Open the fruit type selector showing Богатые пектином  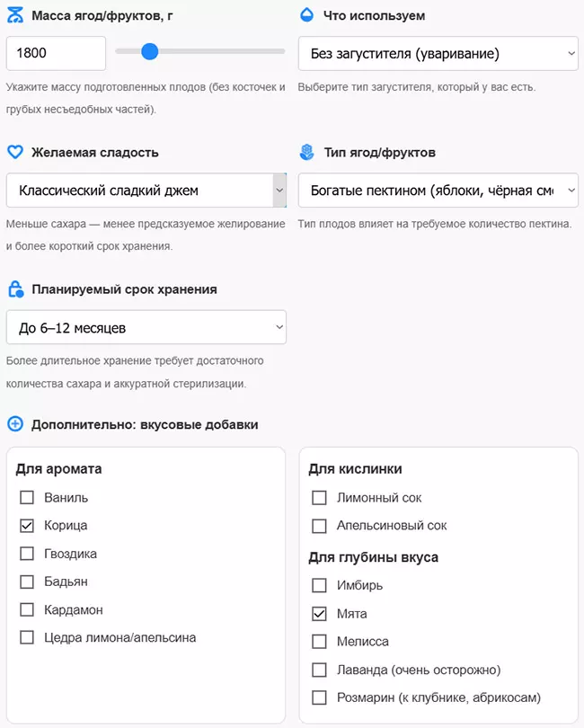tap(438, 191)
